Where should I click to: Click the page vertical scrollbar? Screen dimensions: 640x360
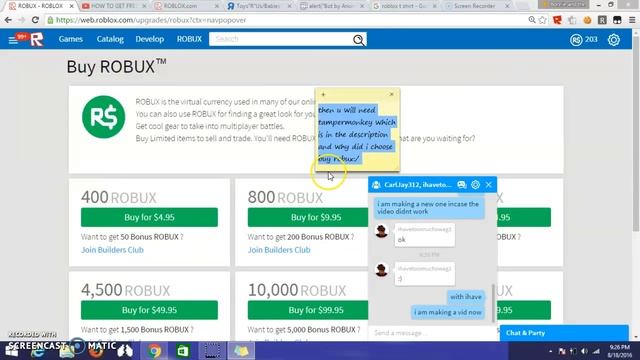tap(636, 135)
